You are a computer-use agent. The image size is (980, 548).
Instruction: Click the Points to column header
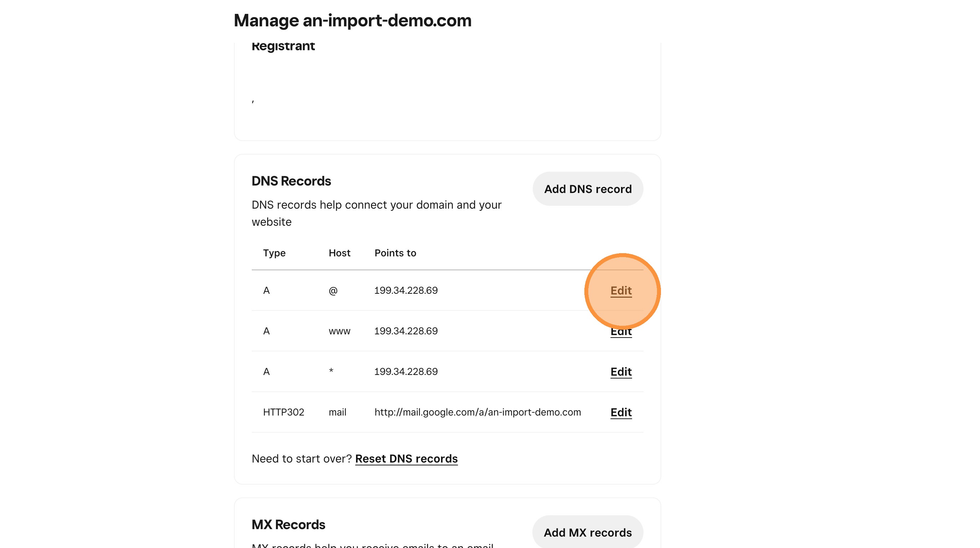point(395,253)
